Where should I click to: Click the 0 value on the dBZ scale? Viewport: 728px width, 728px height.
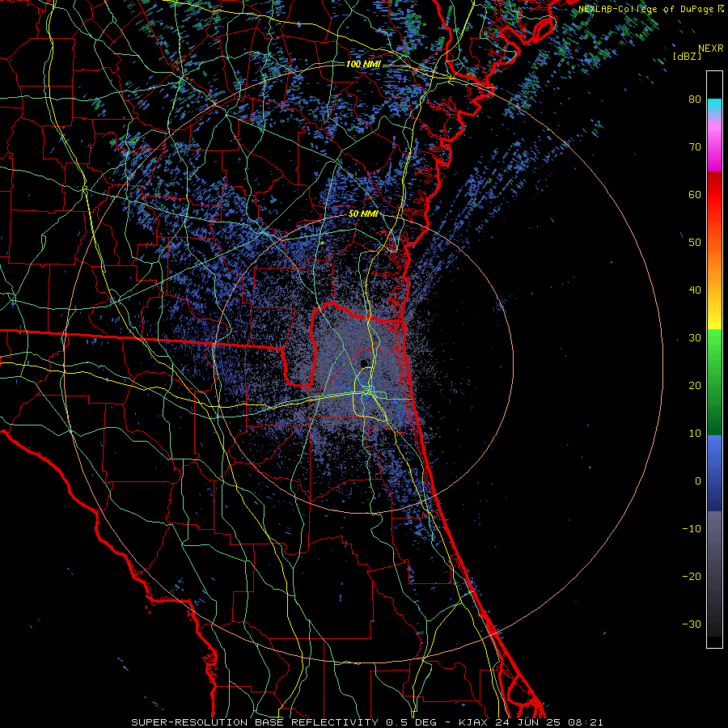(x=698, y=481)
